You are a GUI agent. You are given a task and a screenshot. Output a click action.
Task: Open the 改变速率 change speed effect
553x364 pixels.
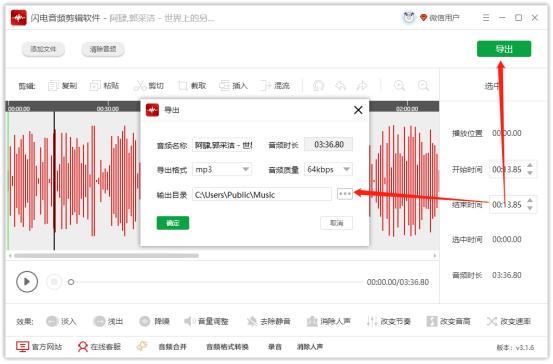pos(509,321)
